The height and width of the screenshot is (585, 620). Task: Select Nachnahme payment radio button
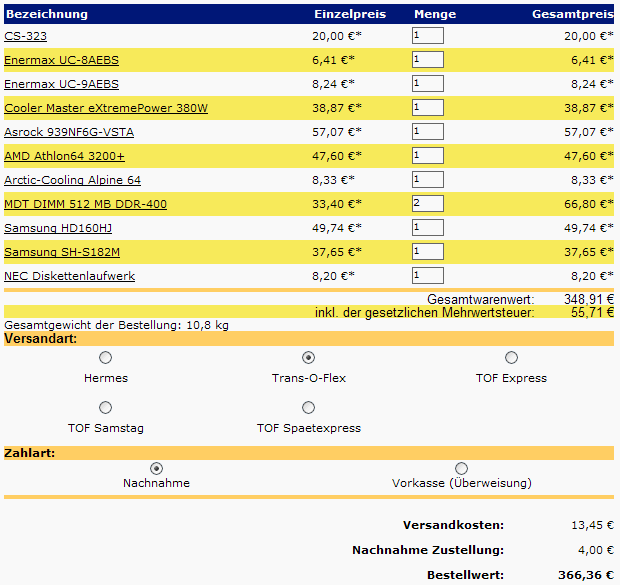tap(157, 469)
